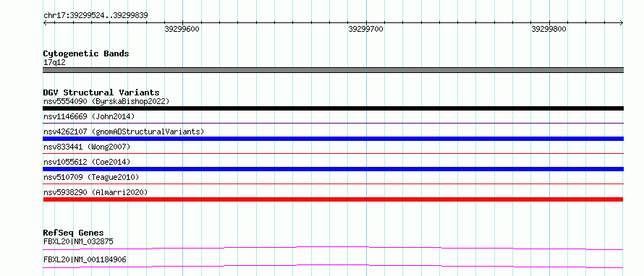
Task: Click the black nsv5554090 variant bar
Action: tap(334, 108)
